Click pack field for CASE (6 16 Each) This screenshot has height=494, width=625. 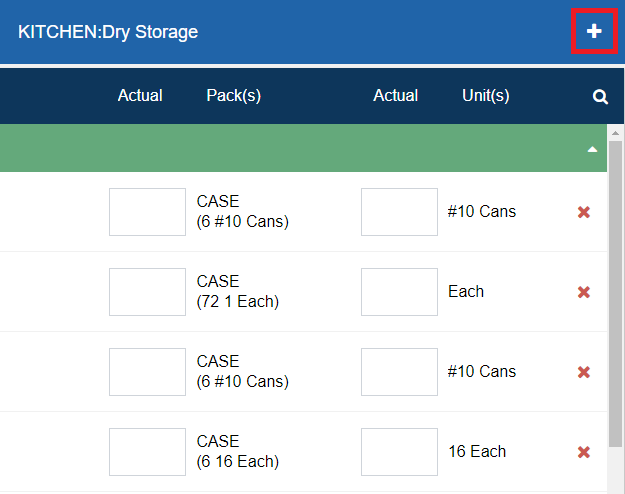pos(147,452)
